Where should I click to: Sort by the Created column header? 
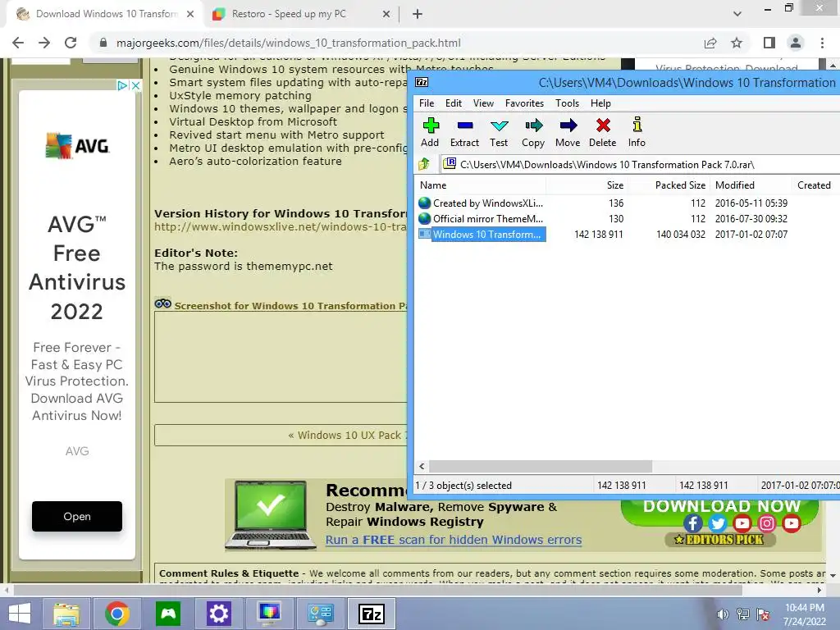pos(815,185)
